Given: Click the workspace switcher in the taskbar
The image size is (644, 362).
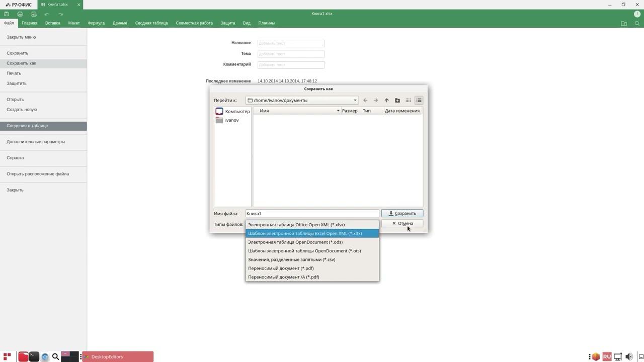Looking at the screenshot, I should tap(70, 356).
